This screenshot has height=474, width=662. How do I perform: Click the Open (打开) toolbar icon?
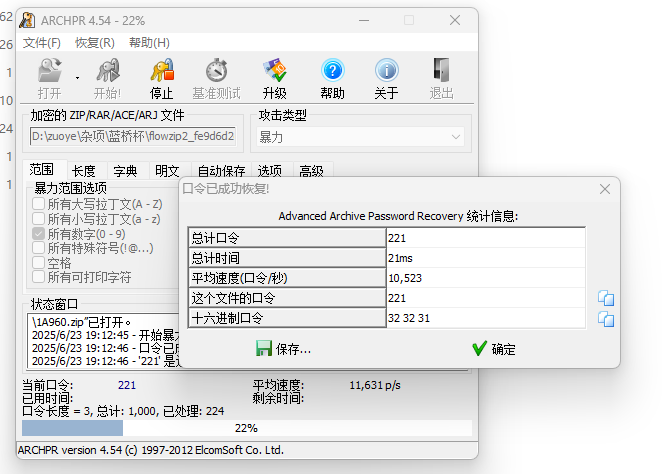50,70
